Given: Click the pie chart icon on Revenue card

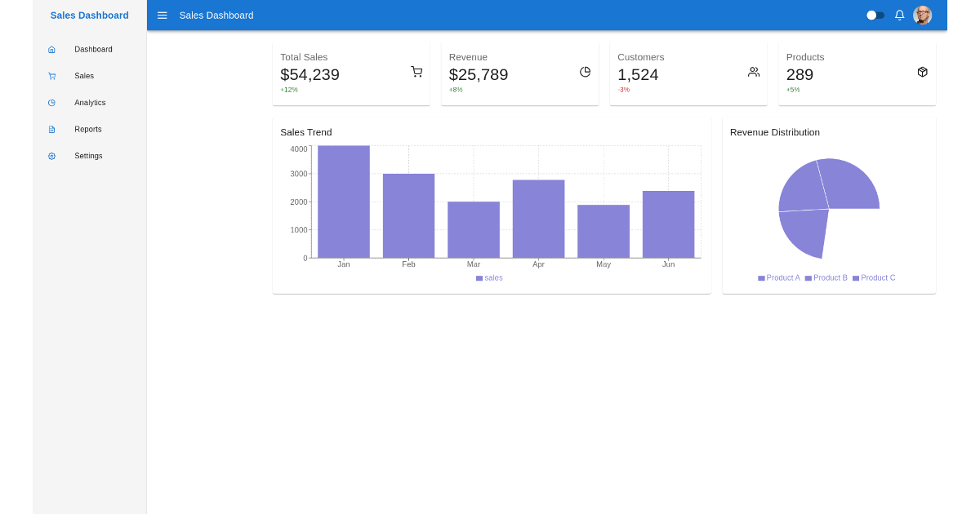Looking at the screenshot, I should [x=585, y=72].
